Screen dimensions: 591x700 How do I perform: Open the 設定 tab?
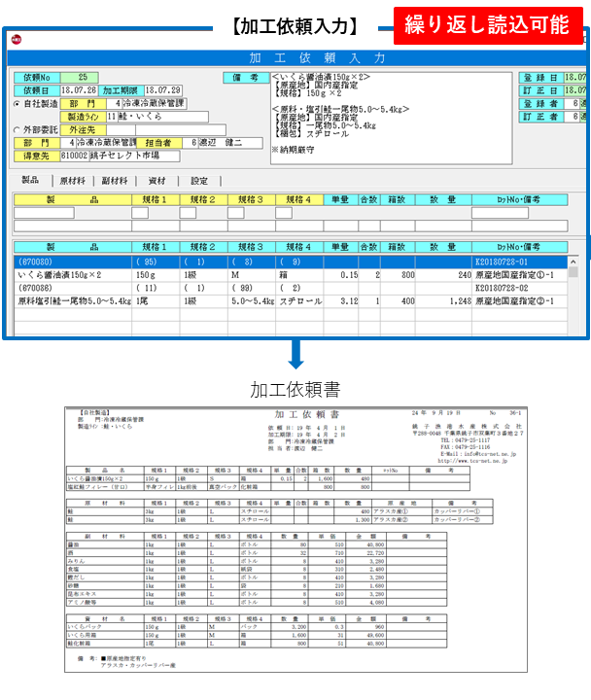199,181
